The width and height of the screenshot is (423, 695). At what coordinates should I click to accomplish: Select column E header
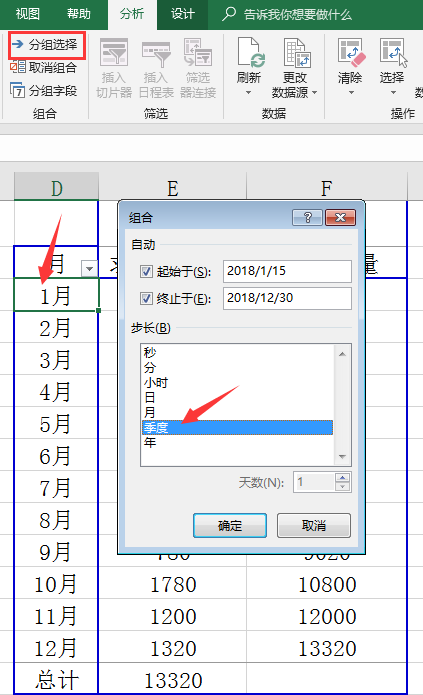(172, 187)
